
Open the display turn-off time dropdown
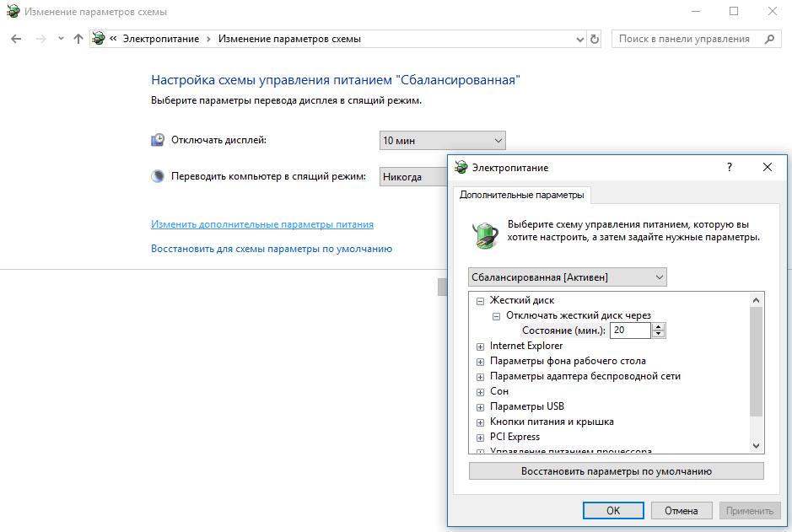(442, 141)
